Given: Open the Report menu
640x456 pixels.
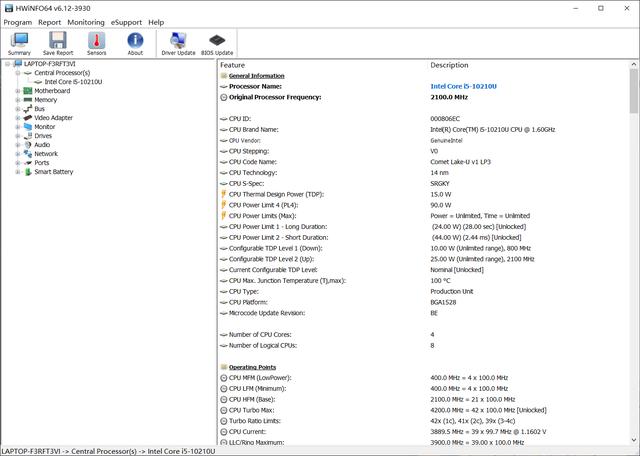Looking at the screenshot, I should point(49,22).
